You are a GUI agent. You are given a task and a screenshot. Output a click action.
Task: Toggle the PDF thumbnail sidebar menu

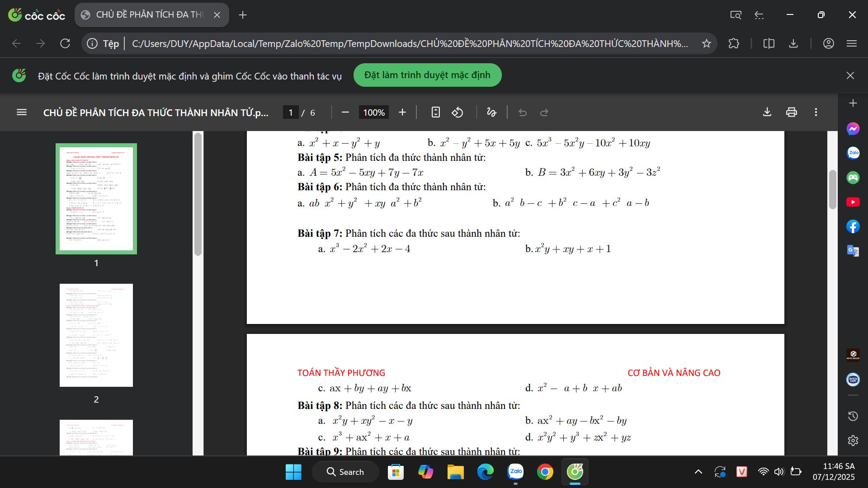coord(22,112)
